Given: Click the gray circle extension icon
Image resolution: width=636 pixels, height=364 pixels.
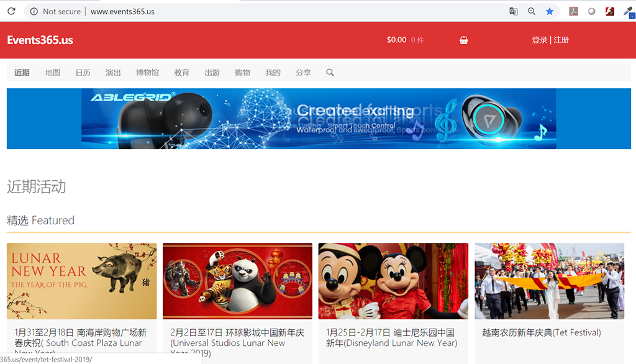Looking at the screenshot, I should click(x=592, y=11).
